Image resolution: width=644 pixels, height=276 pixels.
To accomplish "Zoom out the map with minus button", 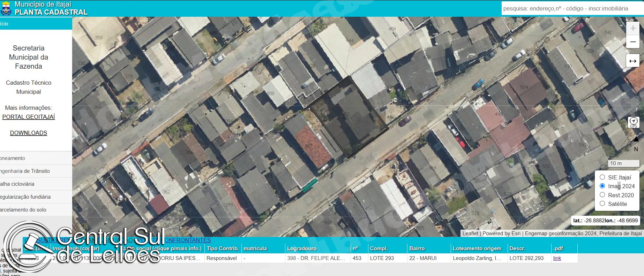I will click(x=633, y=42).
